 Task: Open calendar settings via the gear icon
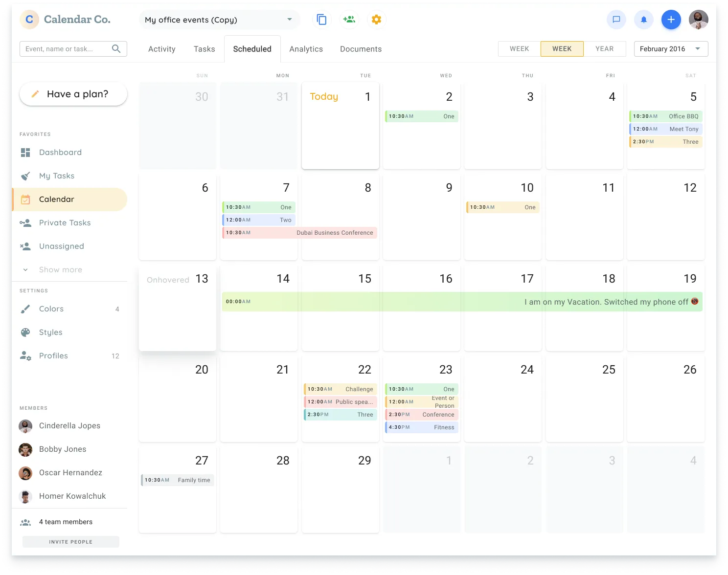[x=376, y=20]
